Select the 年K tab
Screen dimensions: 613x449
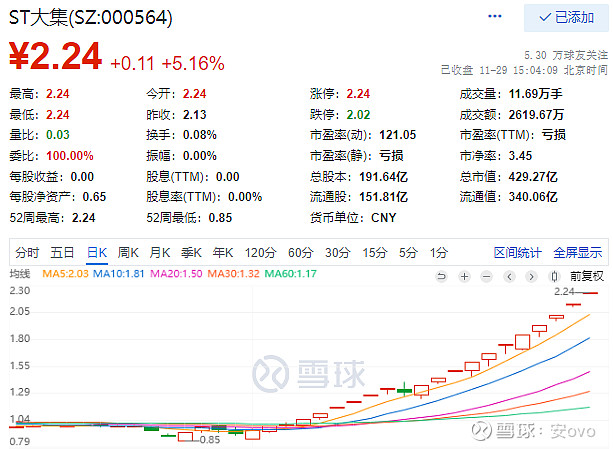tap(223, 253)
